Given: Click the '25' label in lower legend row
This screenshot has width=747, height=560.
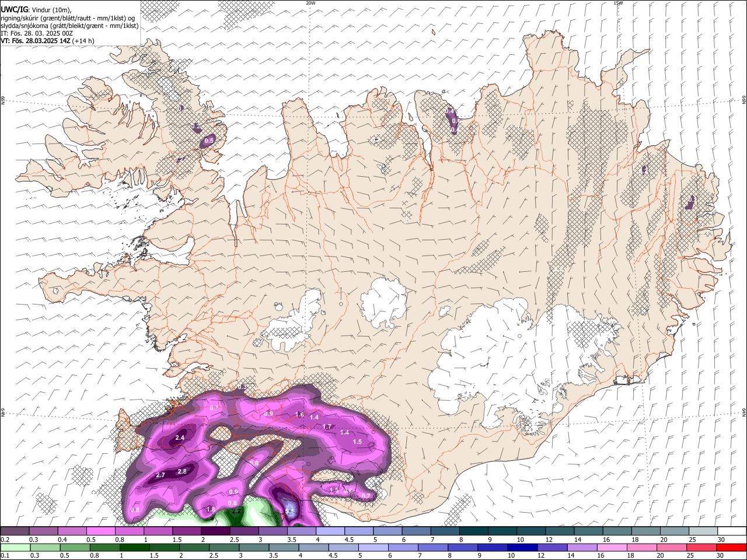Looking at the screenshot, I should click(692, 556).
